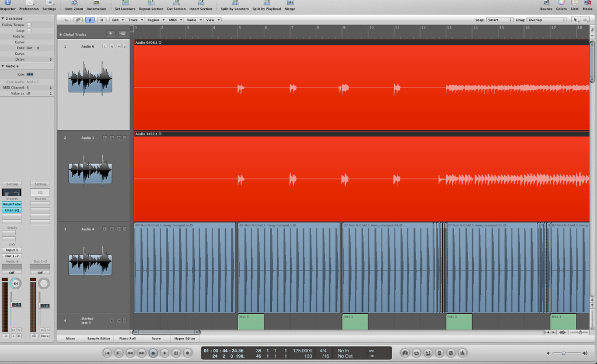Solo the Audio 4 track
The height and width of the screenshot is (364, 597).
124,229
